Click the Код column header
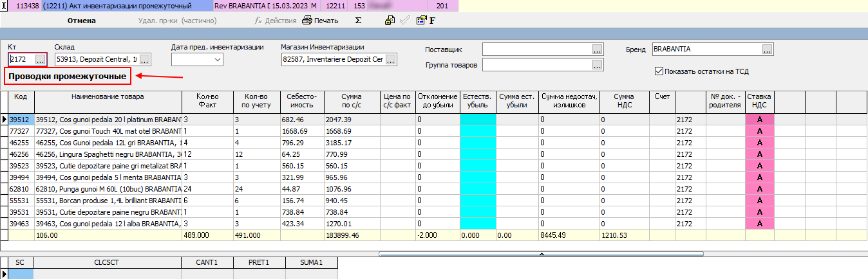Image resolution: width=868 pixels, height=279 pixels. point(21,102)
